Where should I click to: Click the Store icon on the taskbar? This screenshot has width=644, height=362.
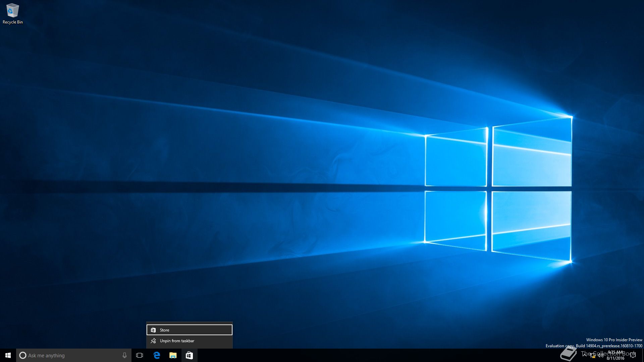(x=189, y=355)
